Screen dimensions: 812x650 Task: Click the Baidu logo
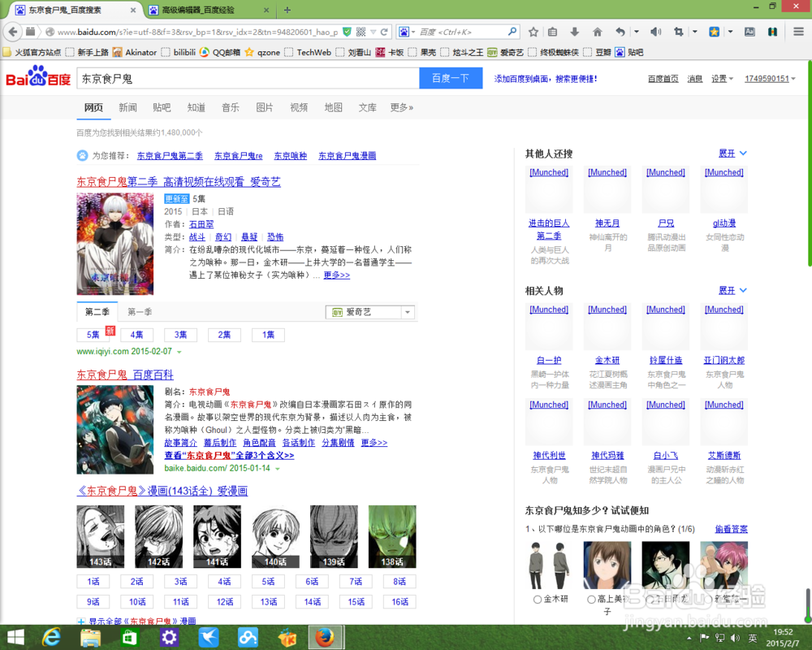tap(38, 76)
